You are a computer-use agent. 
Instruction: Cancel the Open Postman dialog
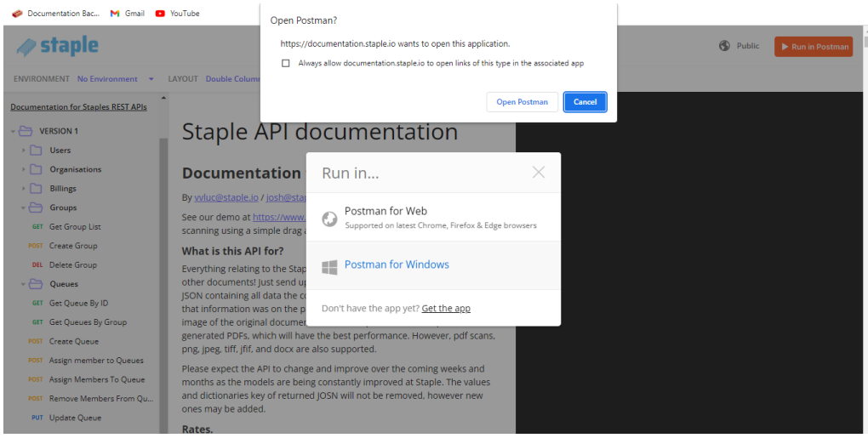pos(585,102)
